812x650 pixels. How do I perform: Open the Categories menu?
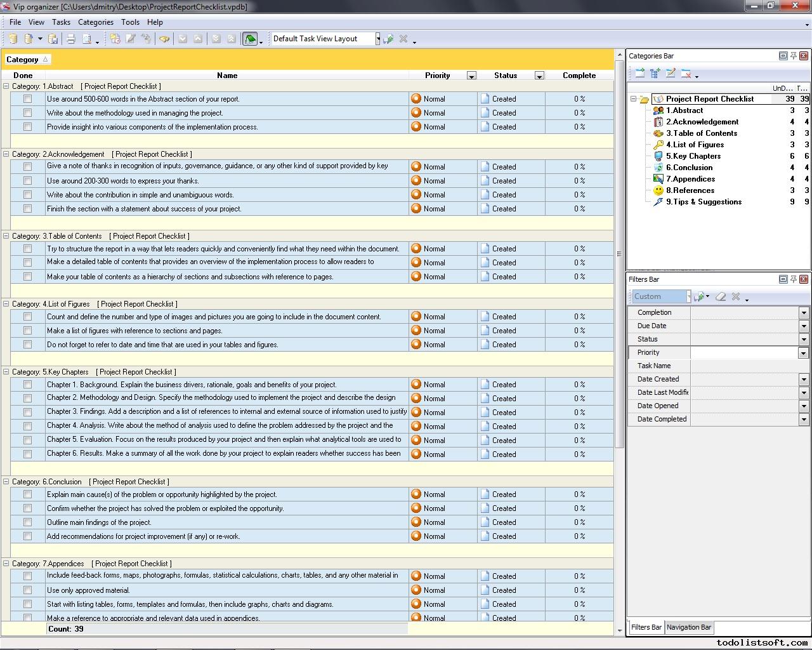tap(95, 22)
